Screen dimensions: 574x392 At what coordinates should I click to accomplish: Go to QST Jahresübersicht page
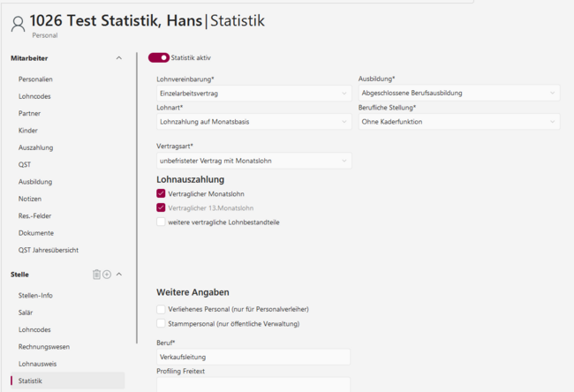(x=49, y=250)
